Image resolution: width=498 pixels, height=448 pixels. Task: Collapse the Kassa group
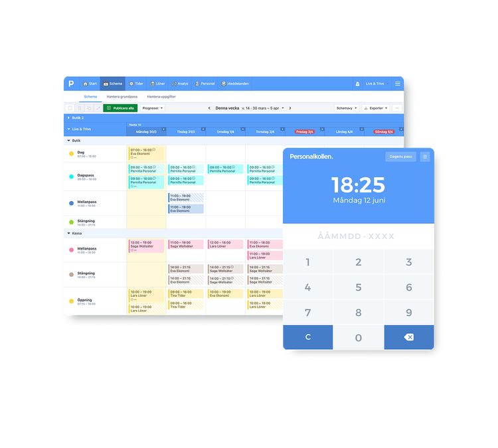click(68, 234)
